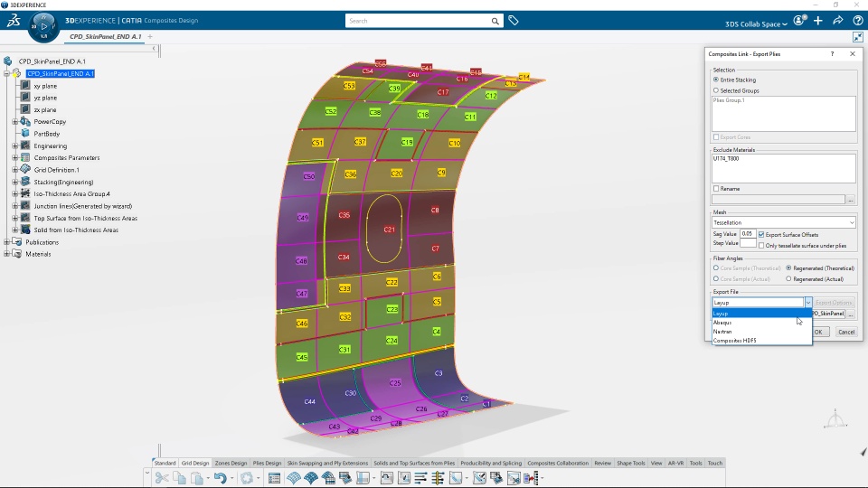Open the Producibility and Splicing tab
This screenshot has width=868, height=488.
tap(491, 463)
